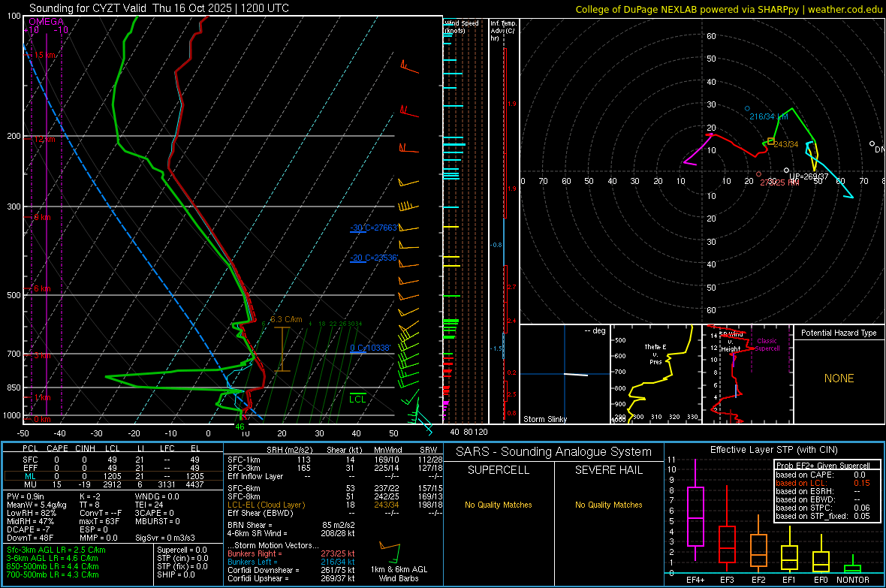This screenshot has height=588, width=886.
Task: Click the -20 C=23536' level label
Action: pyautogui.click(x=375, y=258)
